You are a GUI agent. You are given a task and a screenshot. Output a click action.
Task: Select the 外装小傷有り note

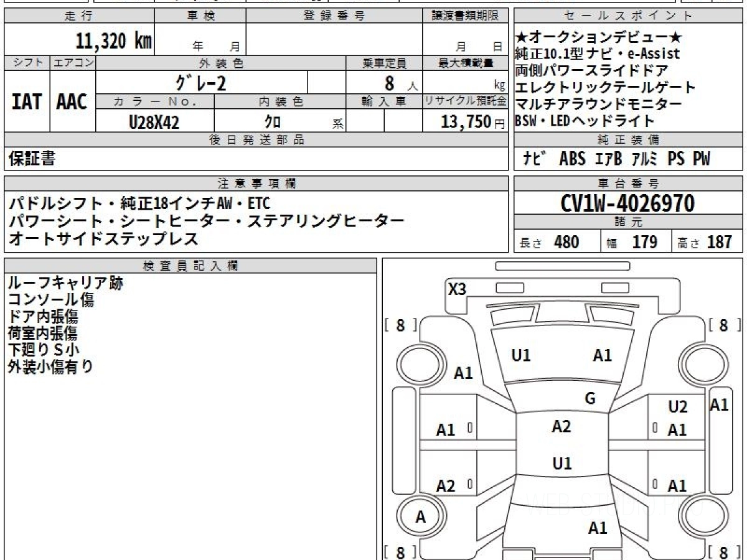[50, 366]
